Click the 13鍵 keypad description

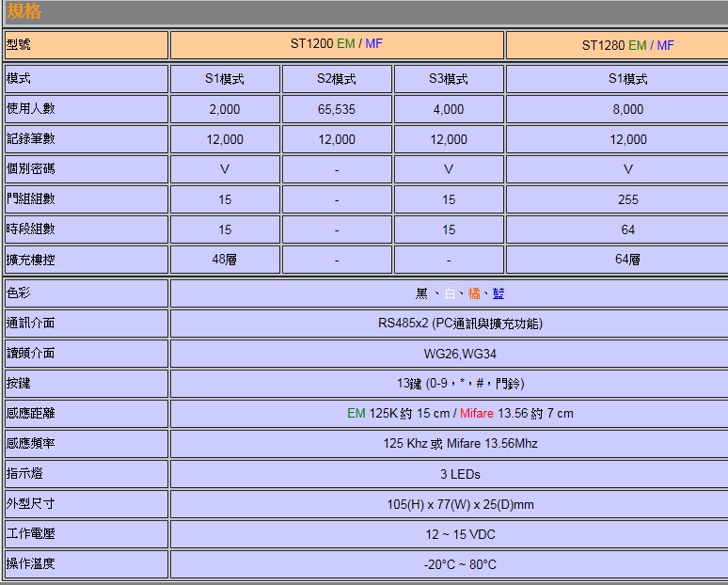click(x=460, y=384)
